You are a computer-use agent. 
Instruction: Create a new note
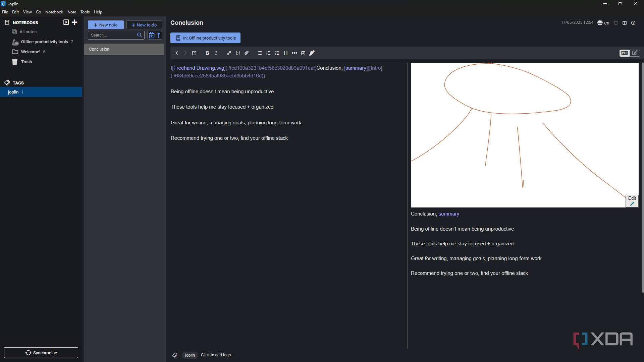tap(106, 25)
